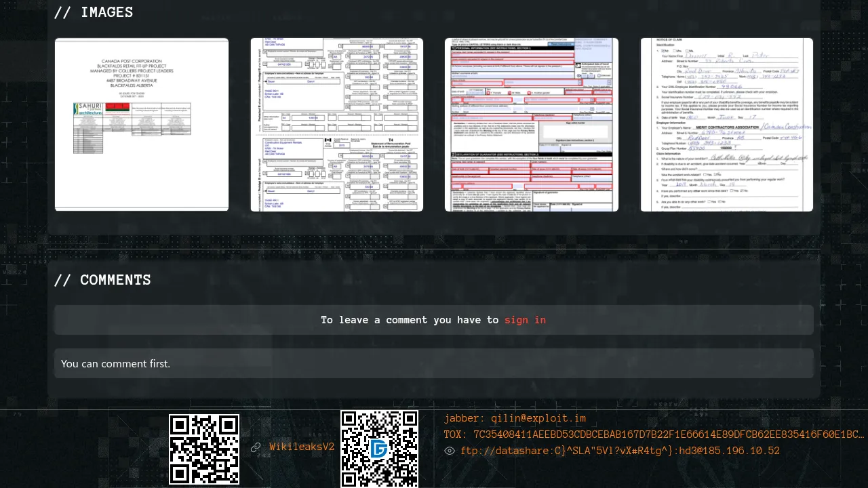Viewport: 868px width, 488px height.
Task: Open the second thumbnail showing the T4 form
Action: [337, 125]
